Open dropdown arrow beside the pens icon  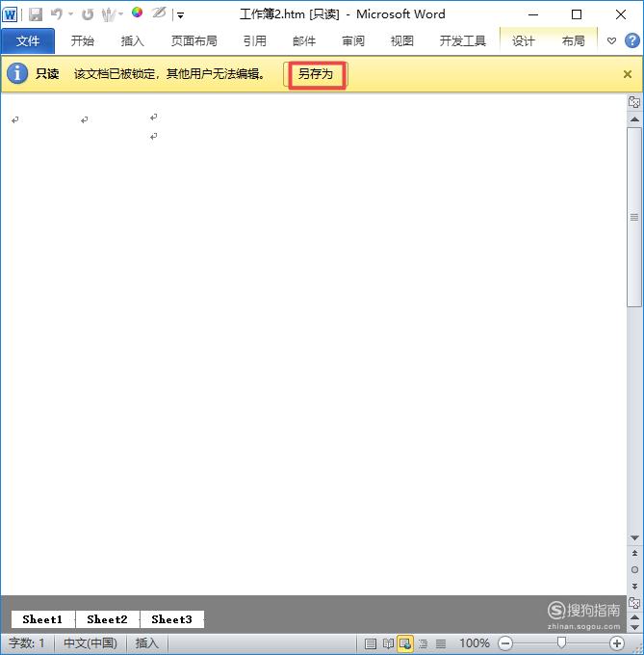121,14
